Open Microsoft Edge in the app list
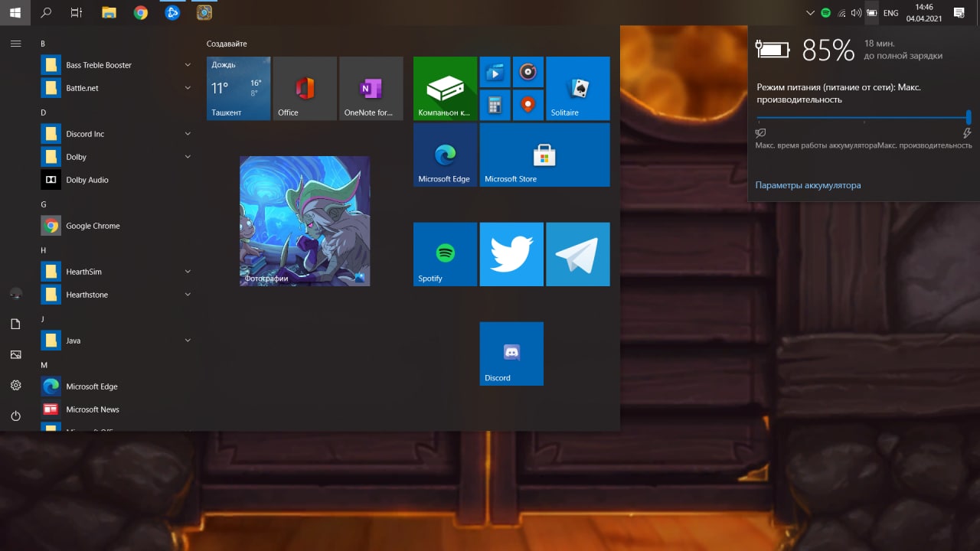Image resolution: width=980 pixels, height=551 pixels. [x=117, y=386]
